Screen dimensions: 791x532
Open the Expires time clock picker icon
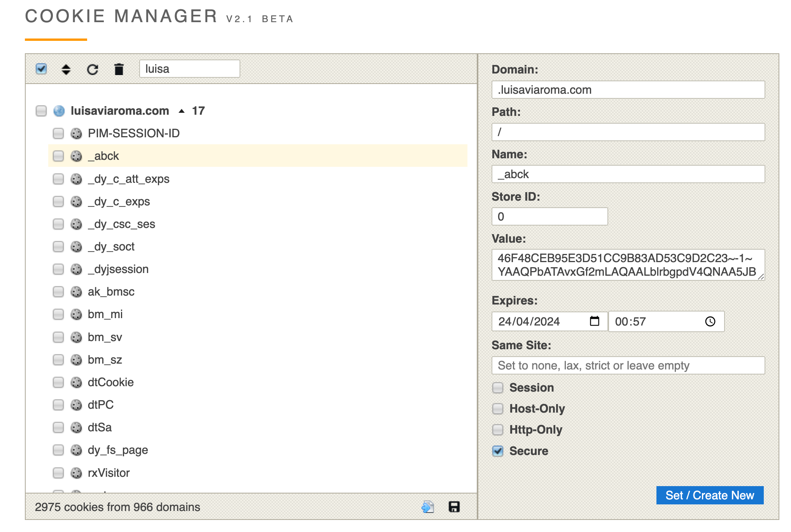[710, 321]
